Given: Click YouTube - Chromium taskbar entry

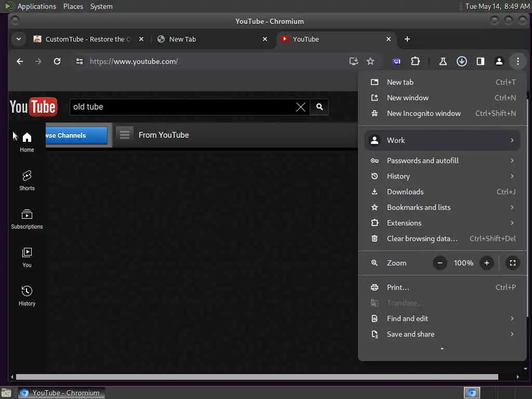Looking at the screenshot, I should click(61, 393).
